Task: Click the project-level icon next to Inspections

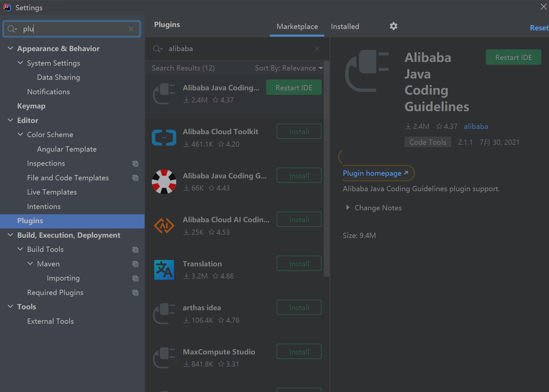Action: pyautogui.click(x=135, y=164)
